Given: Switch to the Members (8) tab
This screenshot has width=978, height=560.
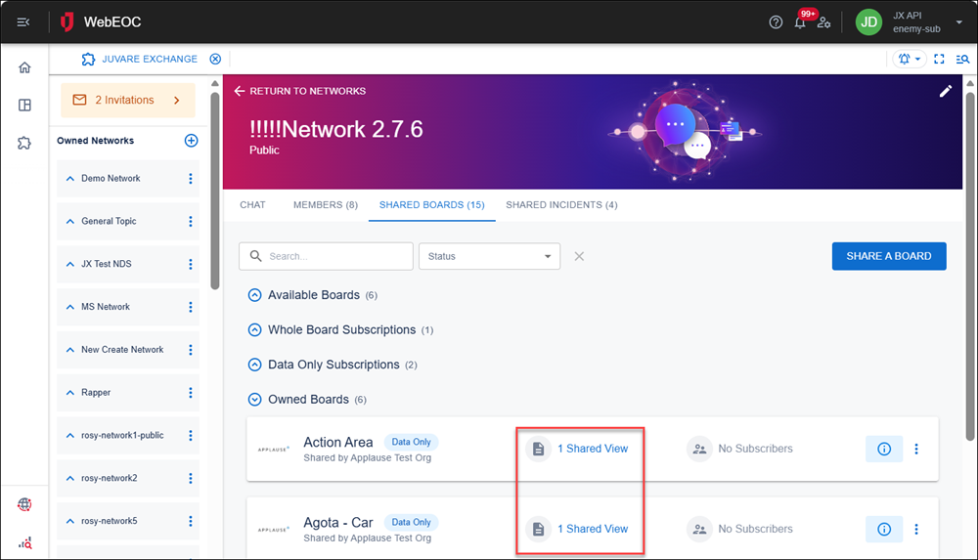Looking at the screenshot, I should [x=325, y=205].
